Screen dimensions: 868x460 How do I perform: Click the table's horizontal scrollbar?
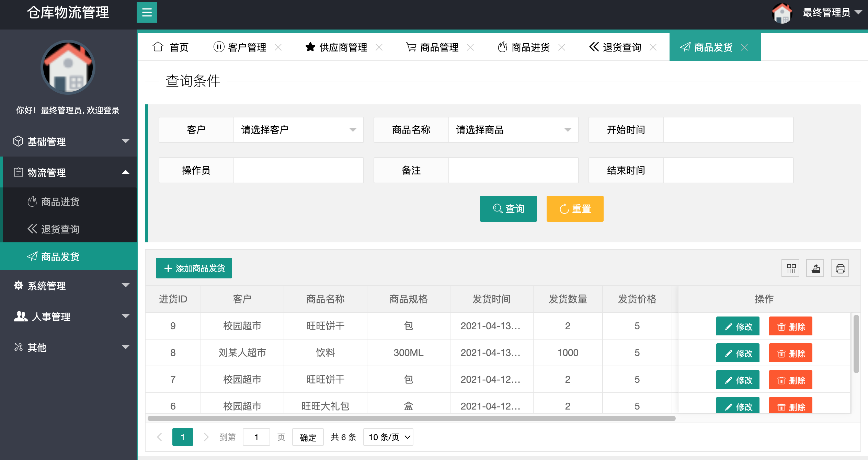point(411,418)
